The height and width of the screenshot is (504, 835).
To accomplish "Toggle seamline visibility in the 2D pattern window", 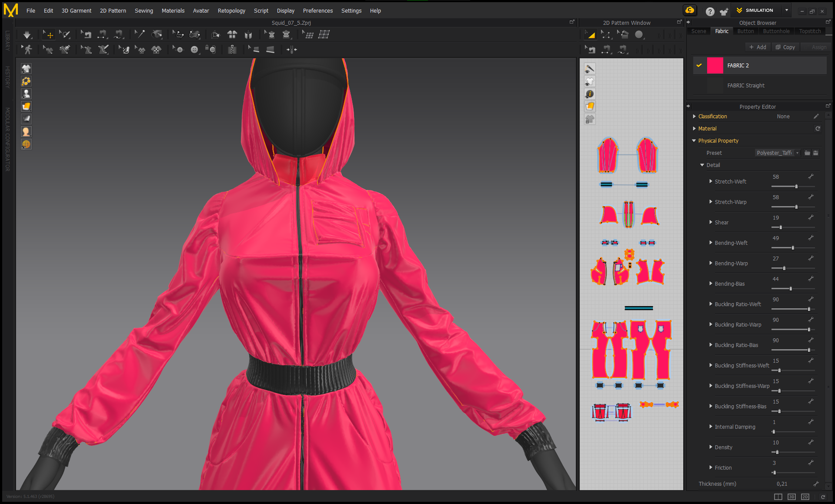I will (x=590, y=68).
